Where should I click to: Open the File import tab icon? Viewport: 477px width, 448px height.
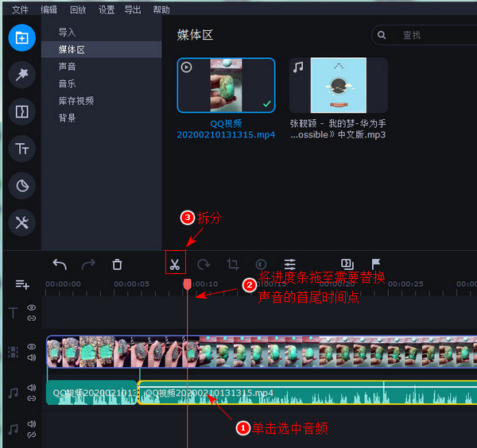[x=22, y=38]
